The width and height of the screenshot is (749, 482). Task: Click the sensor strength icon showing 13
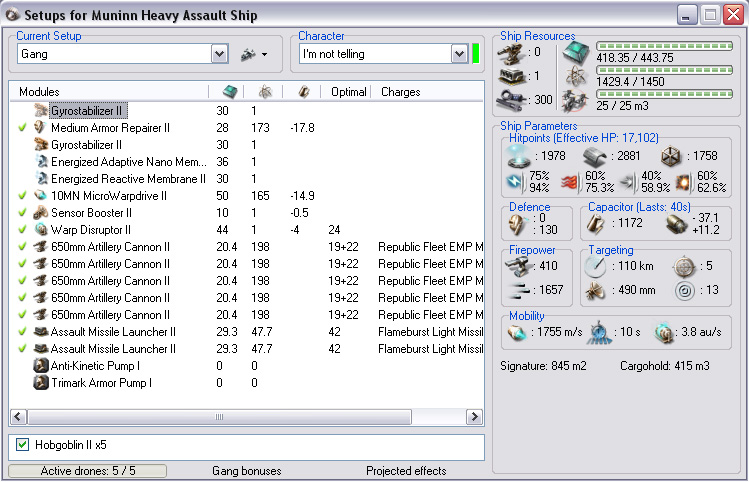685,291
